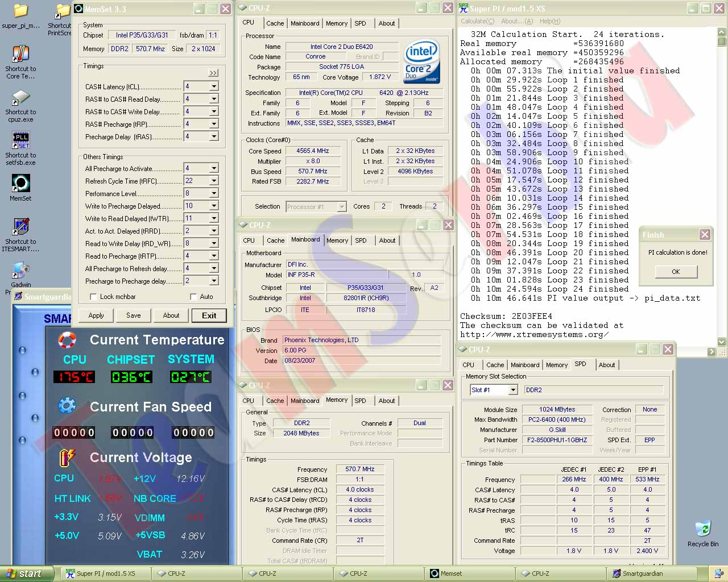The width and height of the screenshot is (728, 582).
Task: Click the BIOS Date 08/23/2007 field
Action: (362, 360)
